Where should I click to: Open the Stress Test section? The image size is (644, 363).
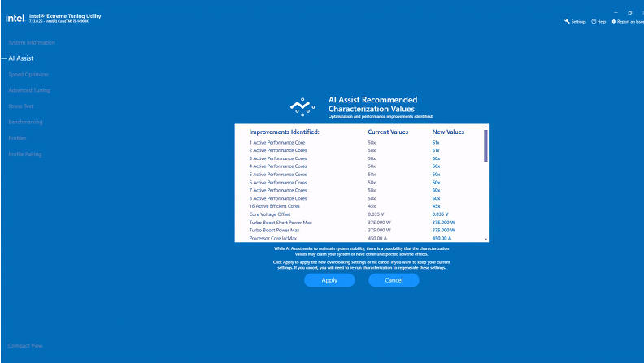pos(20,106)
